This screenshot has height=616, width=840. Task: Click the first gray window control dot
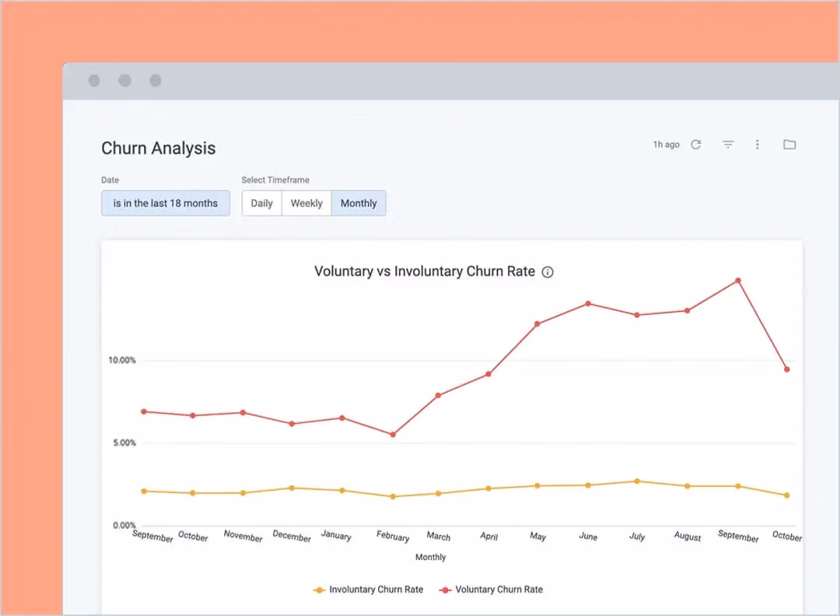tap(94, 81)
